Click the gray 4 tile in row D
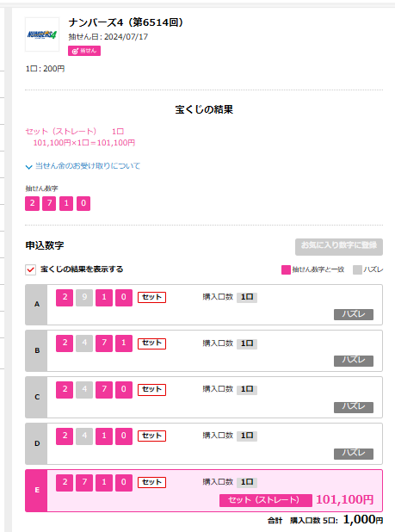Image resolution: width=395 pixels, height=532 pixels. [84, 436]
